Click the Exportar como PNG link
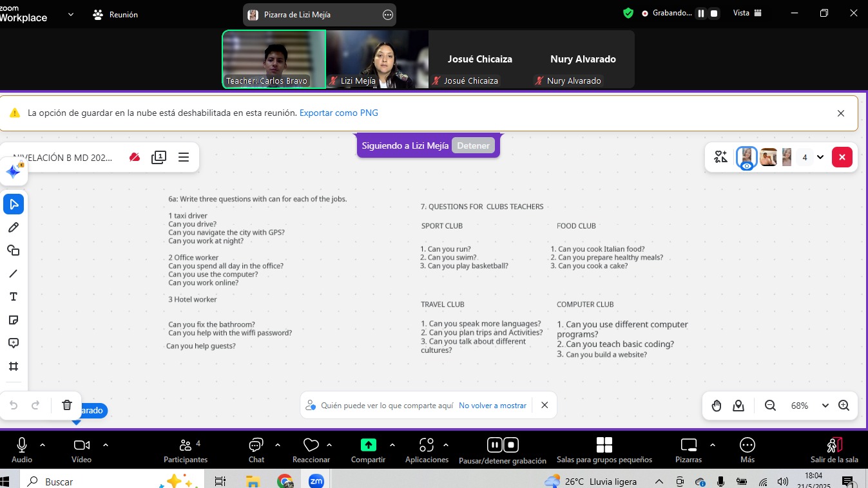 (339, 113)
